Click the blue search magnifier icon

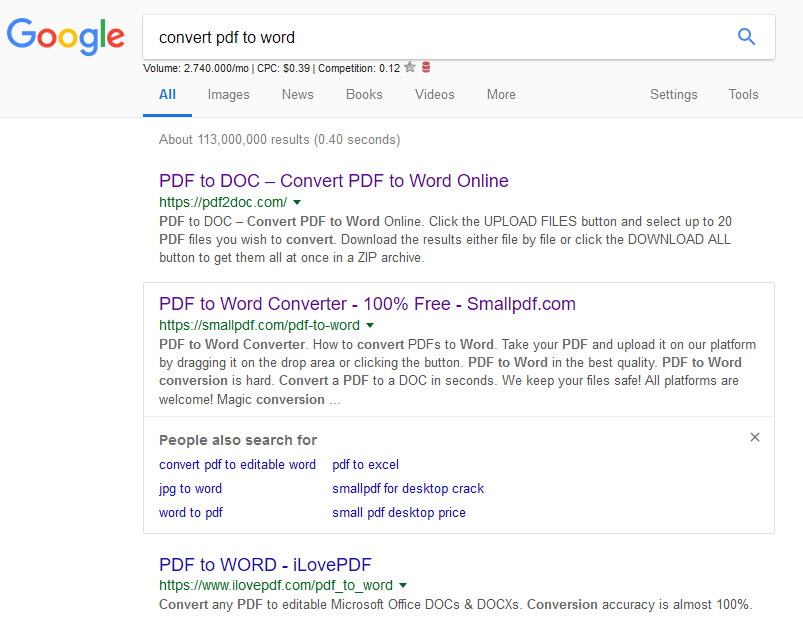(746, 36)
